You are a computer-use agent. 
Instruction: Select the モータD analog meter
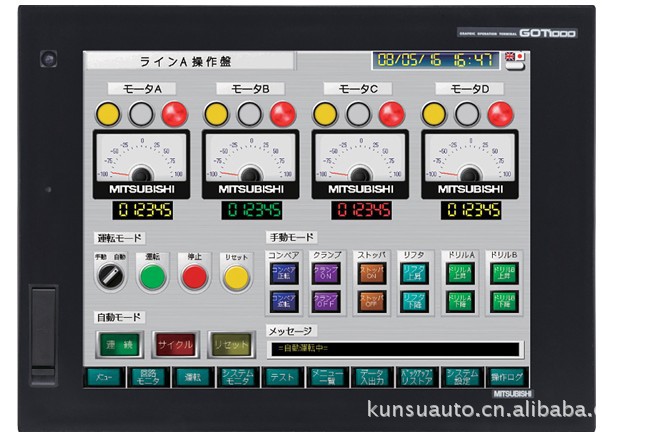[470, 164]
